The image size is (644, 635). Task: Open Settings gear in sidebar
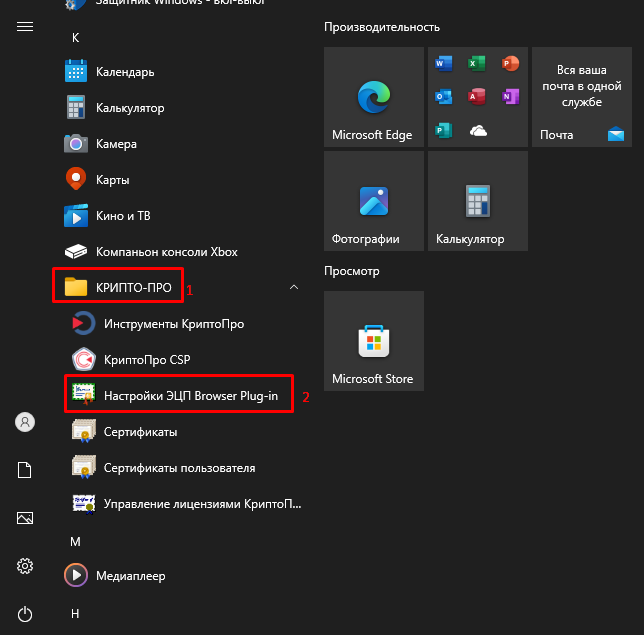click(25, 566)
